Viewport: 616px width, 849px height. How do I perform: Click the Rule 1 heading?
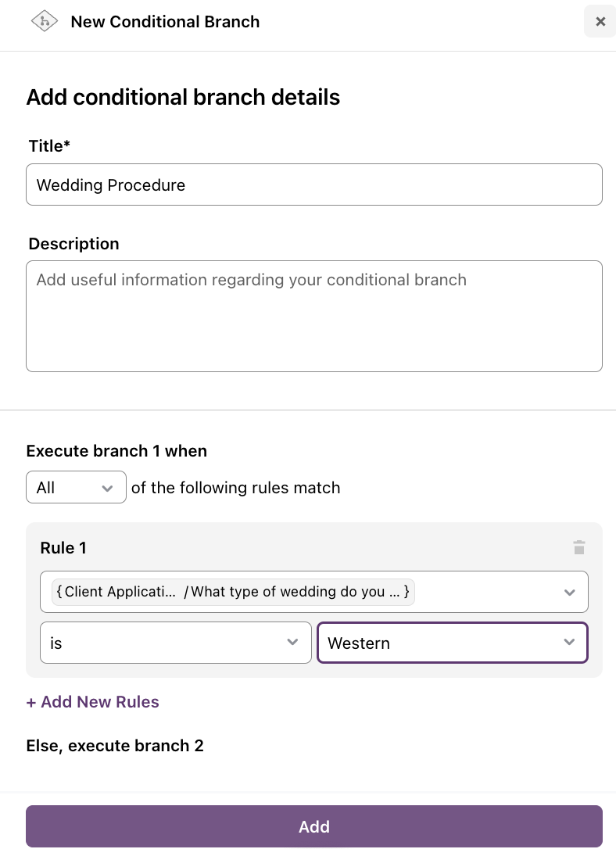click(x=63, y=548)
